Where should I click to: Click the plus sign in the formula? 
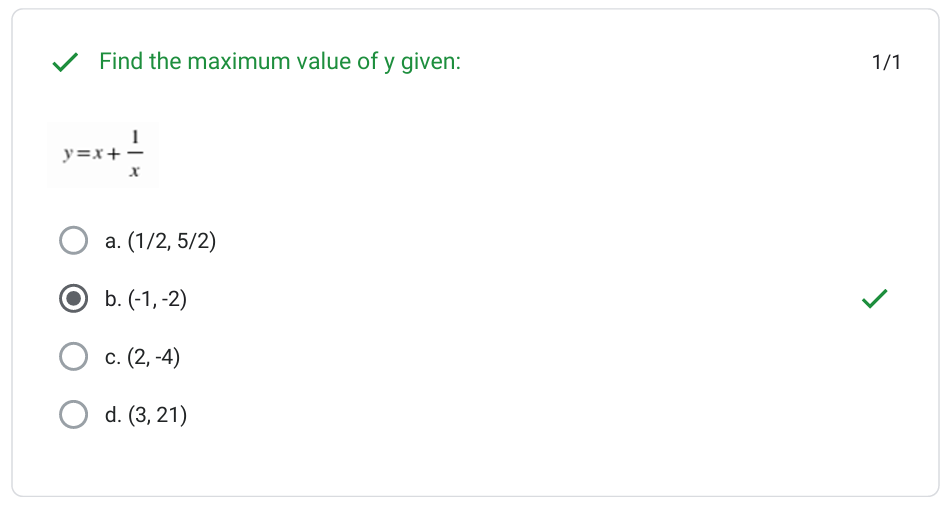tap(114, 155)
